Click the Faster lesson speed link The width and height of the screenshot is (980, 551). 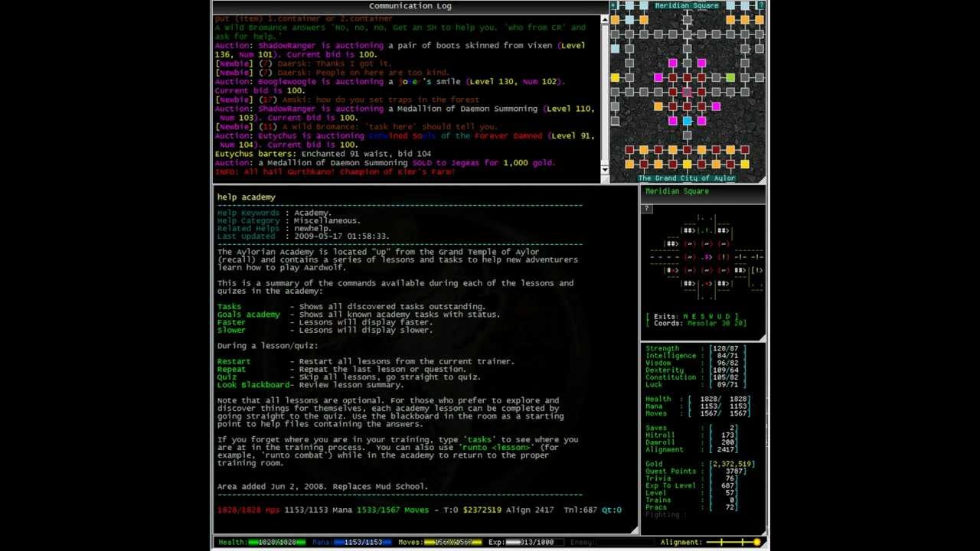coord(231,322)
